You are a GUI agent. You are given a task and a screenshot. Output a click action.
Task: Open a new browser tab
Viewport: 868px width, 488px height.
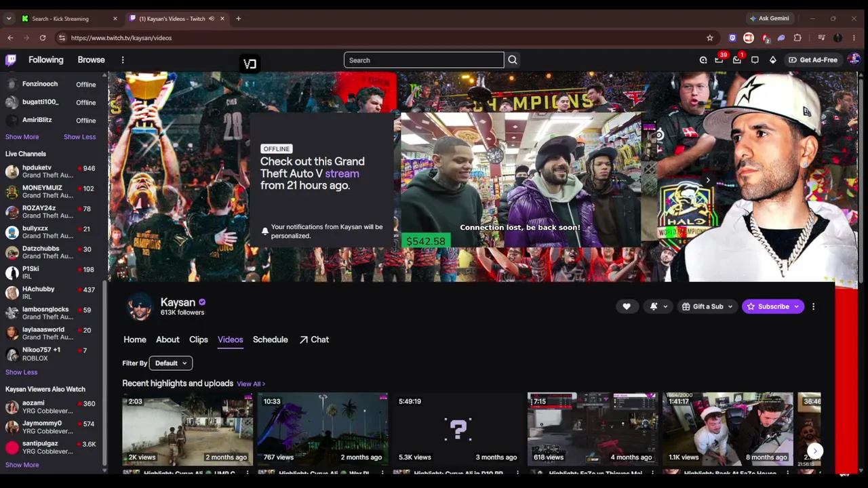click(238, 18)
